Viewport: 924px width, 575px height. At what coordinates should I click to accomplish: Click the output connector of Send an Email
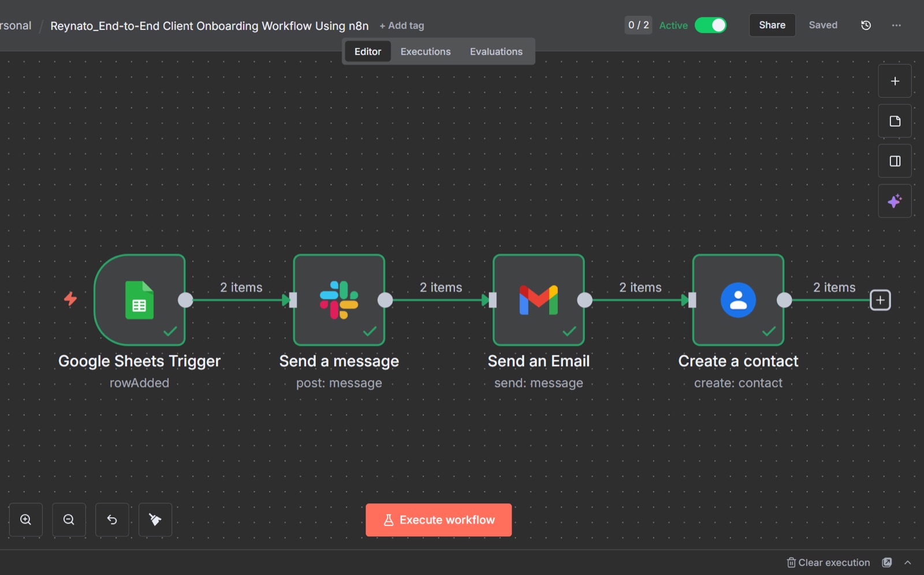pyautogui.click(x=585, y=300)
